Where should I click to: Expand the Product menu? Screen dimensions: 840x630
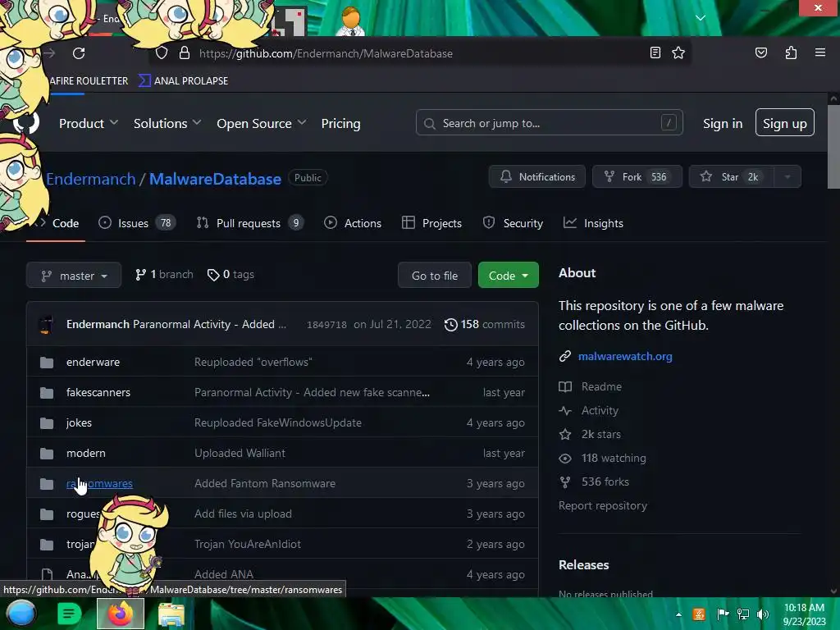point(89,123)
